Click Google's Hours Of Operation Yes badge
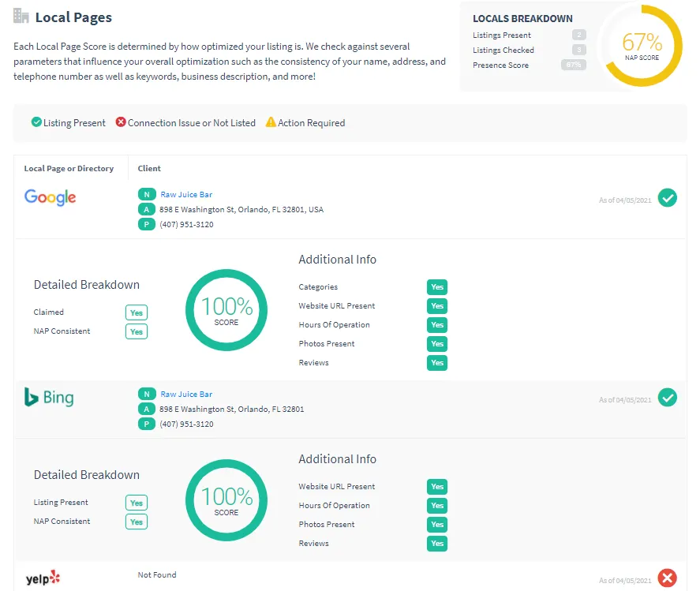 (x=437, y=325)
